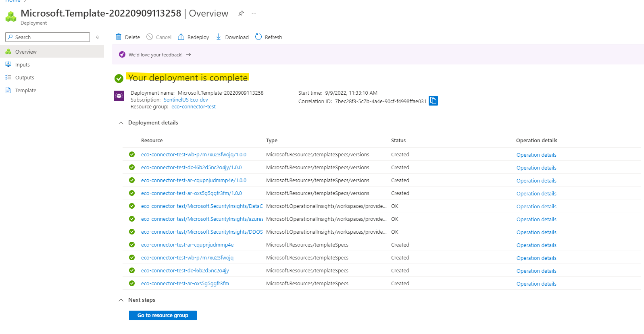Collapse the sidebar with double chevron
The height and width of the screenshot is (334, 644).
pyautogui.click(x=98, y=37)
